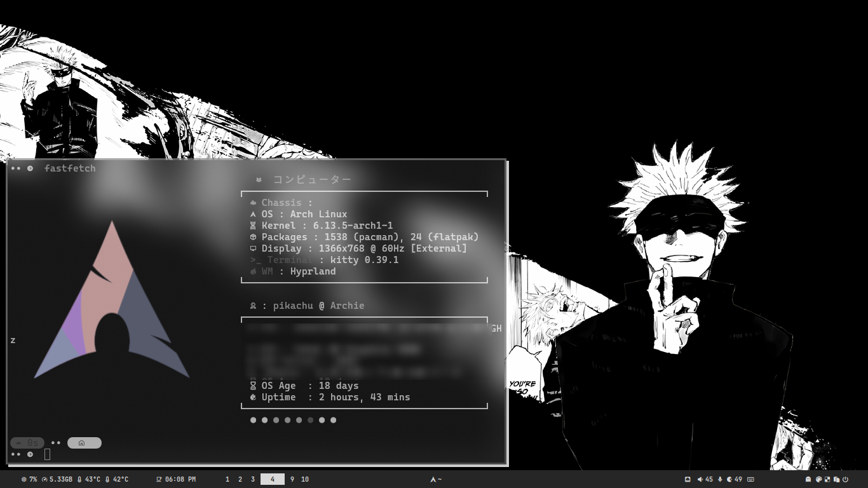Screen dimensions: 868x488
Task: Switch to workspace 1
Action: [227, 479]
